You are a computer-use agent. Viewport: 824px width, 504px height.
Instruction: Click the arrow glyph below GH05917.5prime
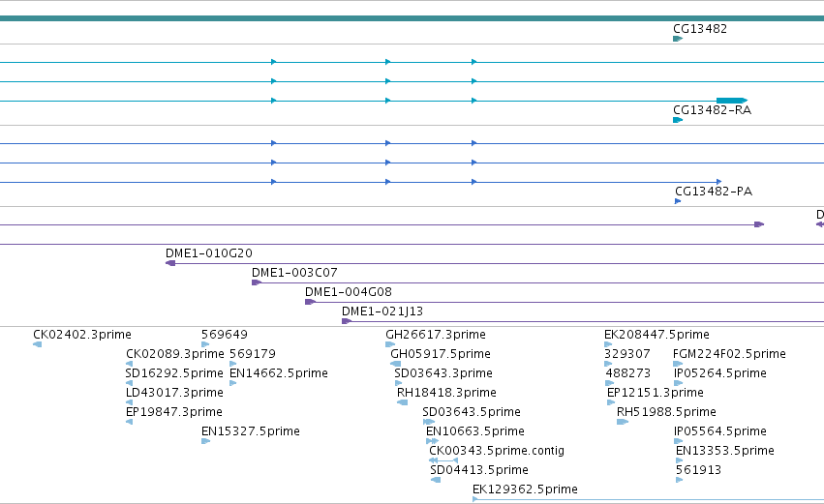coord(396,364)
